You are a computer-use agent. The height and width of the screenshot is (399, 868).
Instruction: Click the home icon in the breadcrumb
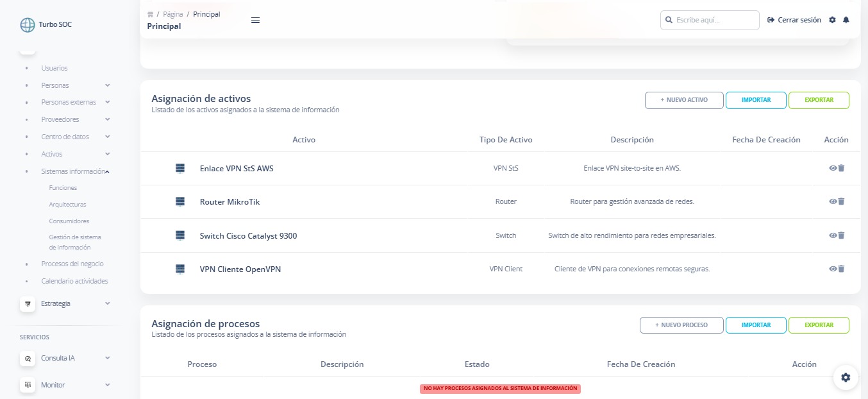150,14
